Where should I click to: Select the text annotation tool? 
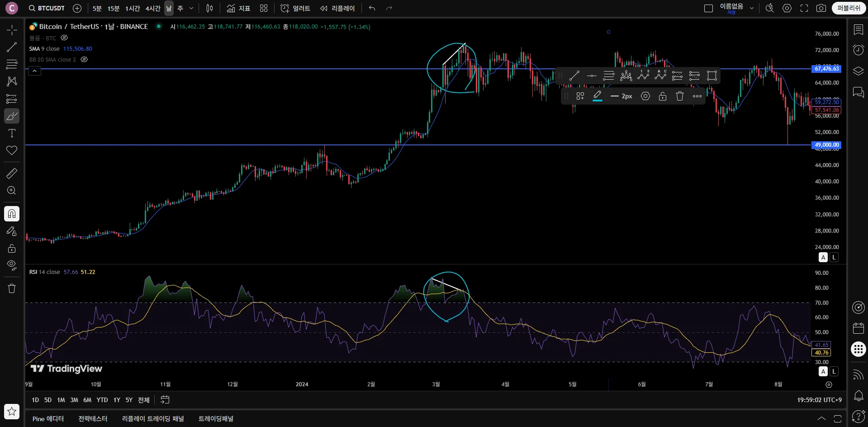click(12, 133)
